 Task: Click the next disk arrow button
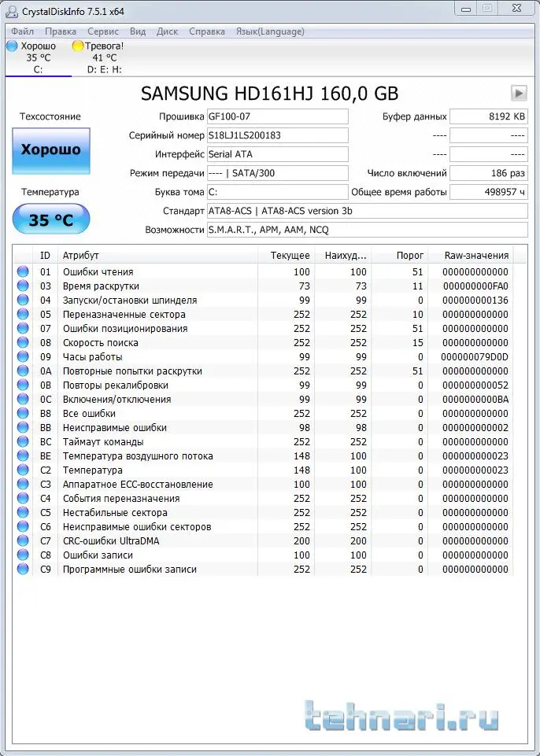point(519,93)
